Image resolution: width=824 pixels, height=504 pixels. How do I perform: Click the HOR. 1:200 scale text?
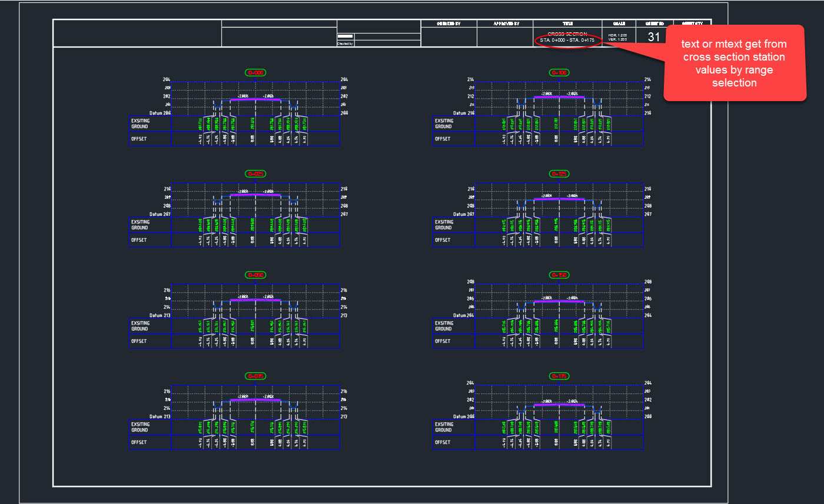click(x=617, y=35)
